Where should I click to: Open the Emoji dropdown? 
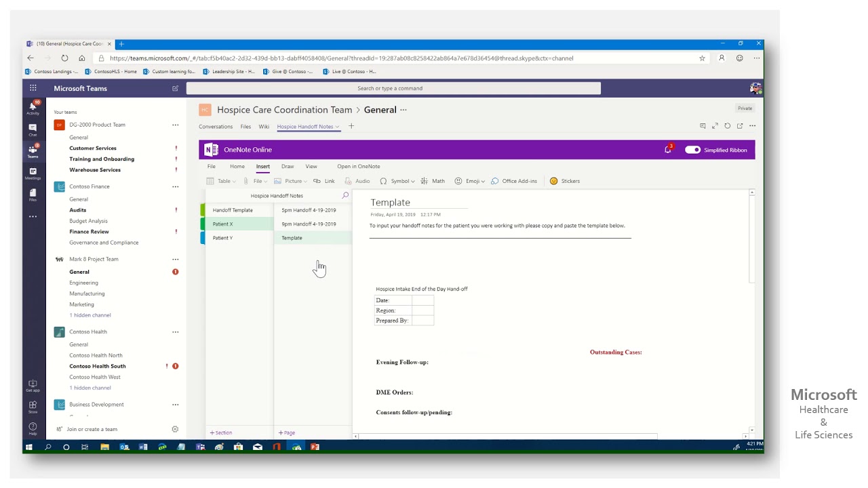(469, 181)
